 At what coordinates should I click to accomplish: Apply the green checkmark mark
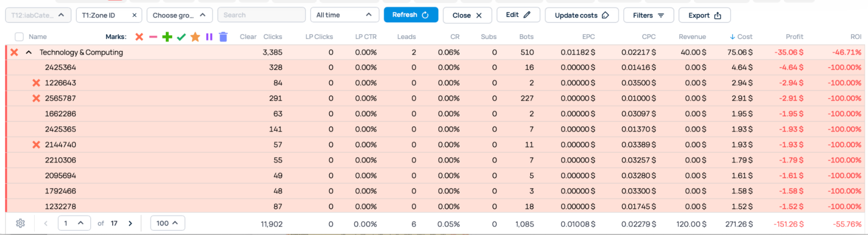pos(181,37)
